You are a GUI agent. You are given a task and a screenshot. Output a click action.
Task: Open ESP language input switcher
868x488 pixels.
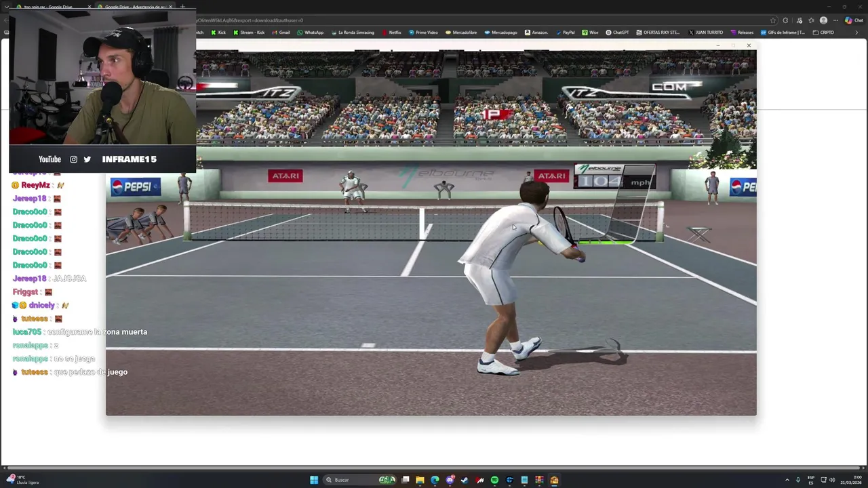click(811, 480)
